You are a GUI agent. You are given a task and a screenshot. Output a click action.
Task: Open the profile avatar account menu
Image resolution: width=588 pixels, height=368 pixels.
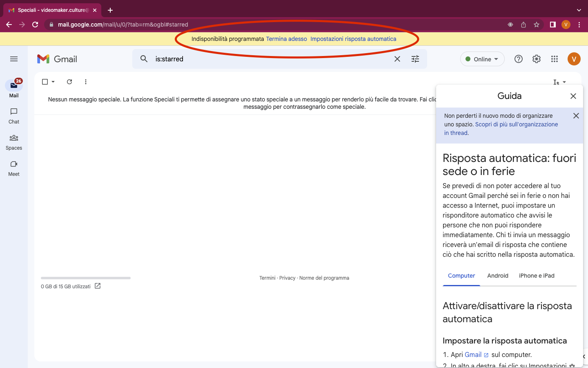[x=574, y=59]
